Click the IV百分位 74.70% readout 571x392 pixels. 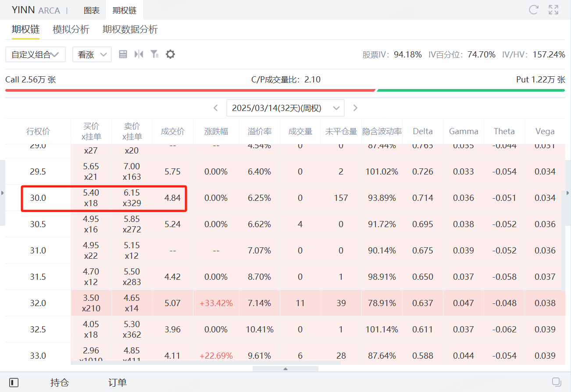click(462, 54)
